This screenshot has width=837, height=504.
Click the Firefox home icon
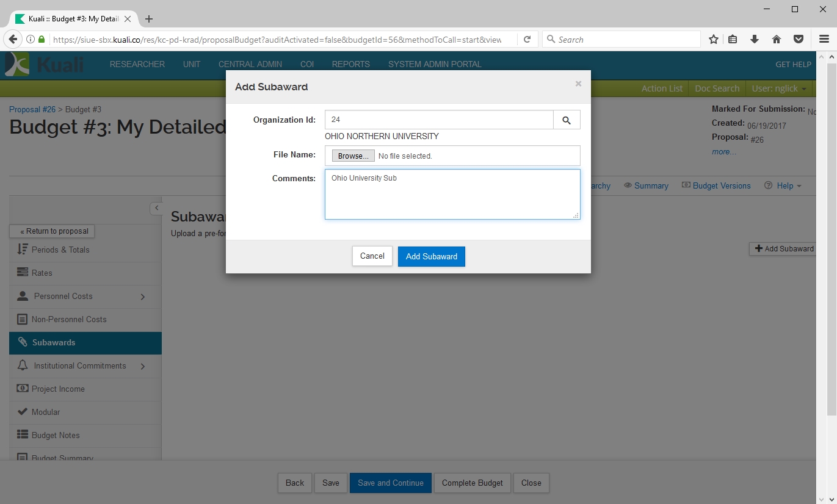(x=777, y=40)
